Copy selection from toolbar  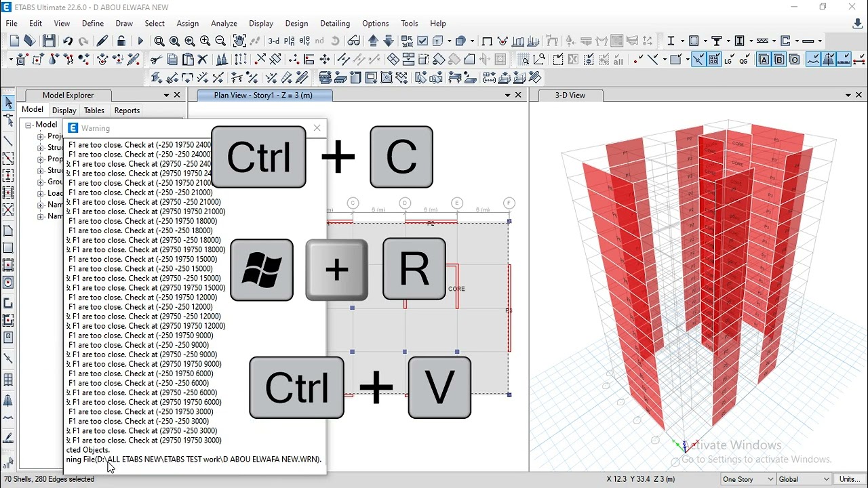[172, 60]
